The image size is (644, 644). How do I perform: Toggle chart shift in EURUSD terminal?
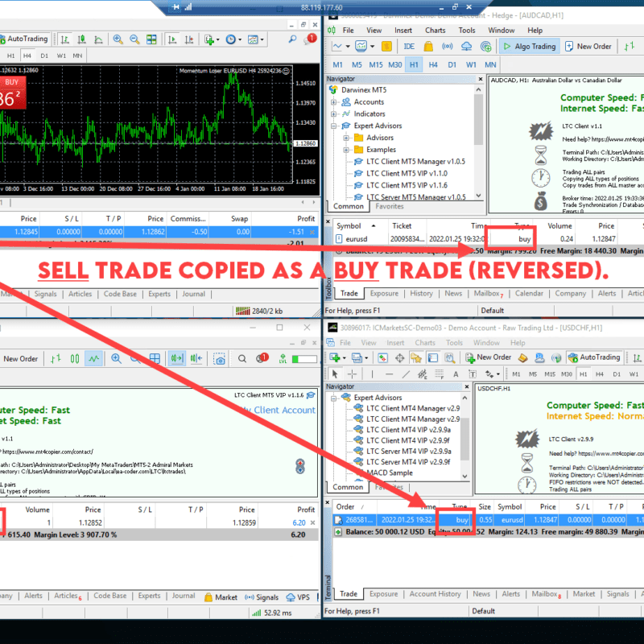(x=189, y=39)
